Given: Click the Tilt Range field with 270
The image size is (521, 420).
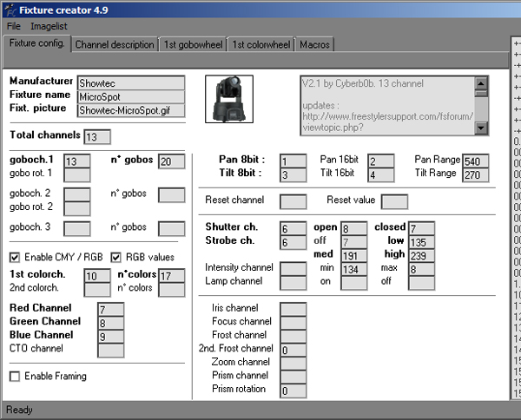Looking at the screenshot, I should click(476, 175).
